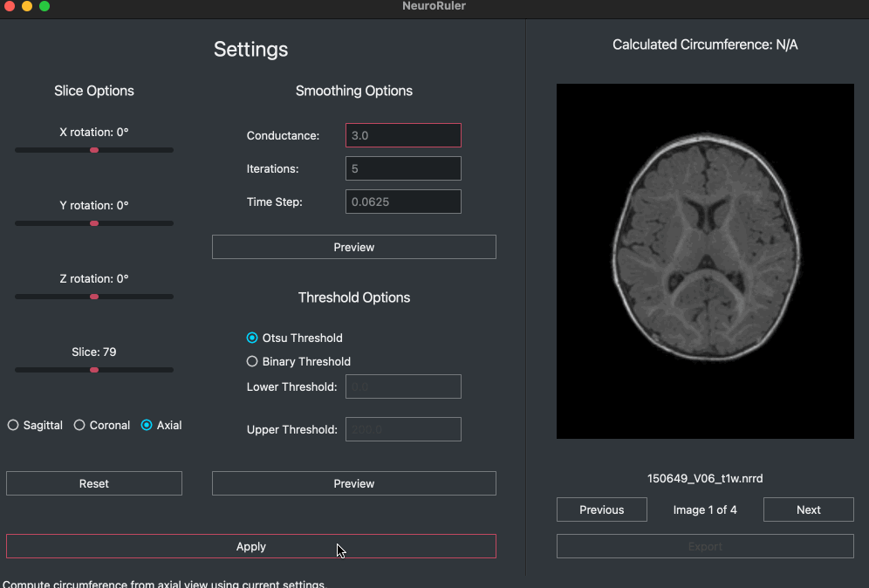Click the Lower Threshold input field
Screen dimensions: 869x588
pos(403,386)
